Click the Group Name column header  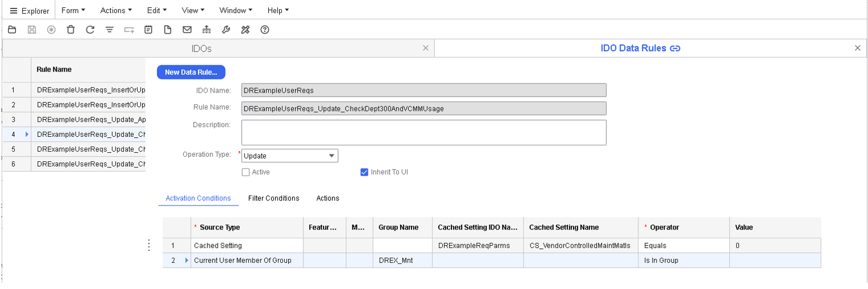(402, 227)
